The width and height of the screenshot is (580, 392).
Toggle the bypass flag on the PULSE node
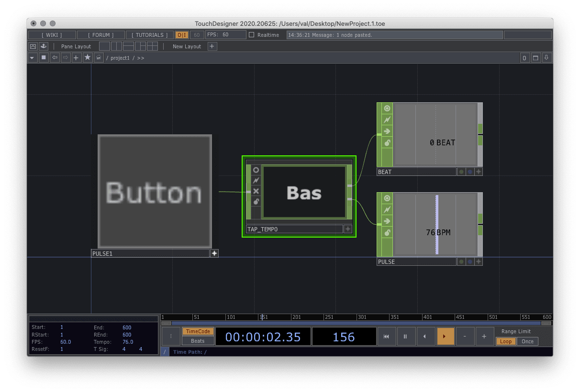[387, 209]
